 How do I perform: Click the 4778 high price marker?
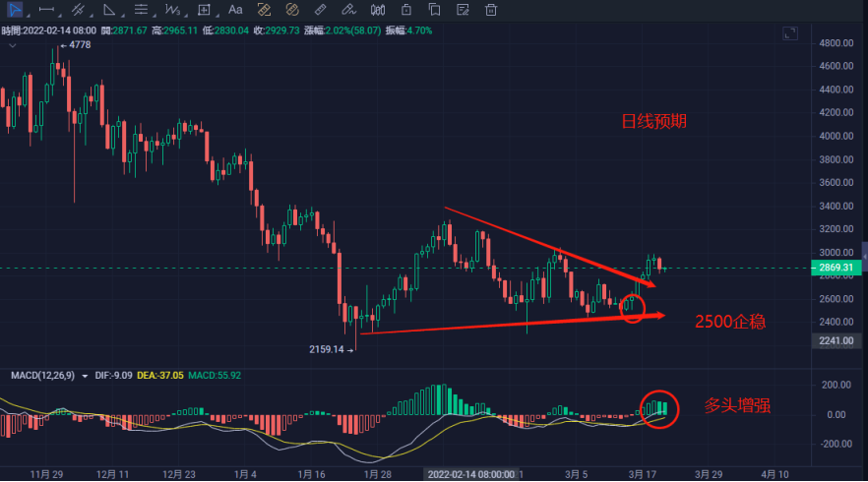76,45
